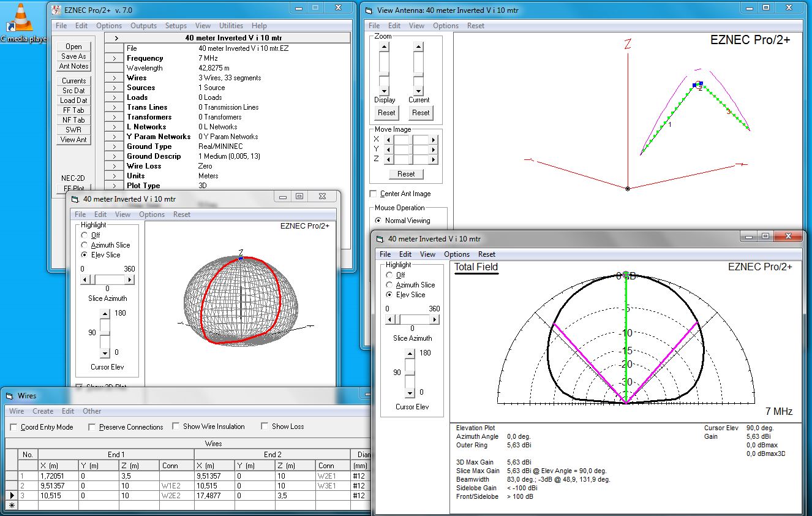Click Slice Azimuth right arrow in 3D plot
The width and height of the screenshot is (812, 516).
pos(129,279)
